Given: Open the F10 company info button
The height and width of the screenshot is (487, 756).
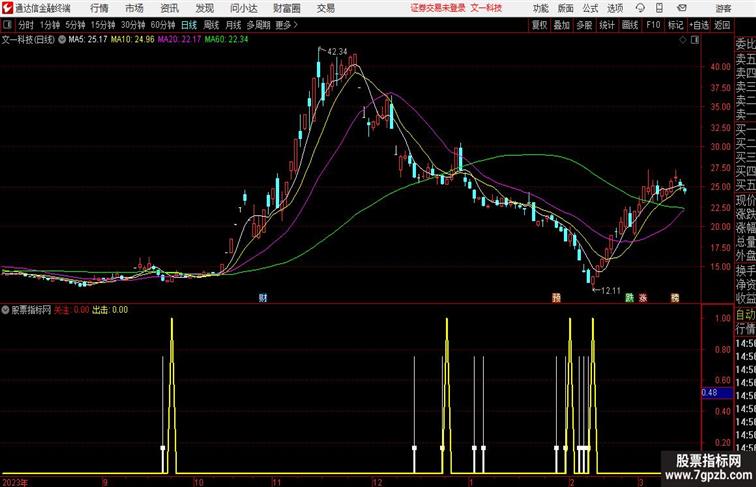Looking at the screenshot, I should [653, 25].
